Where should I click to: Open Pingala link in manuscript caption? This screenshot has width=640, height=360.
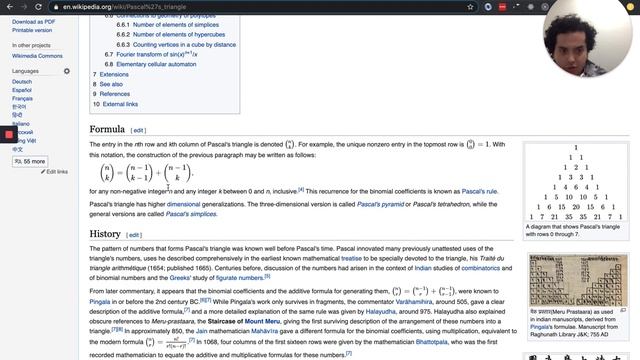539,327
